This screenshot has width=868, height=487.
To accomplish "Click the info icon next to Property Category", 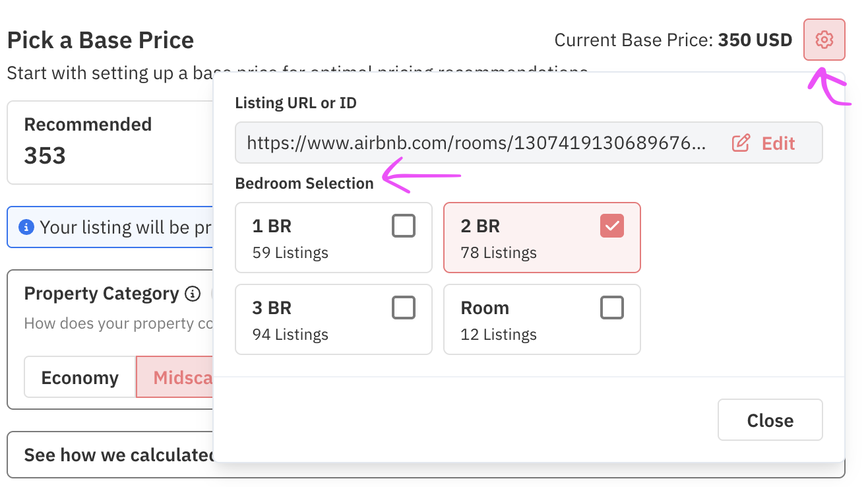I will [x=193, y=294].
